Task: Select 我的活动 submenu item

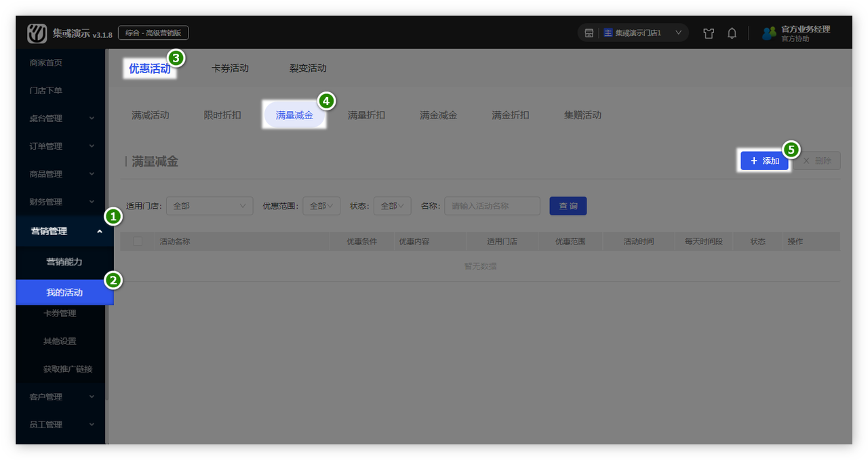Action: (64, 293)
